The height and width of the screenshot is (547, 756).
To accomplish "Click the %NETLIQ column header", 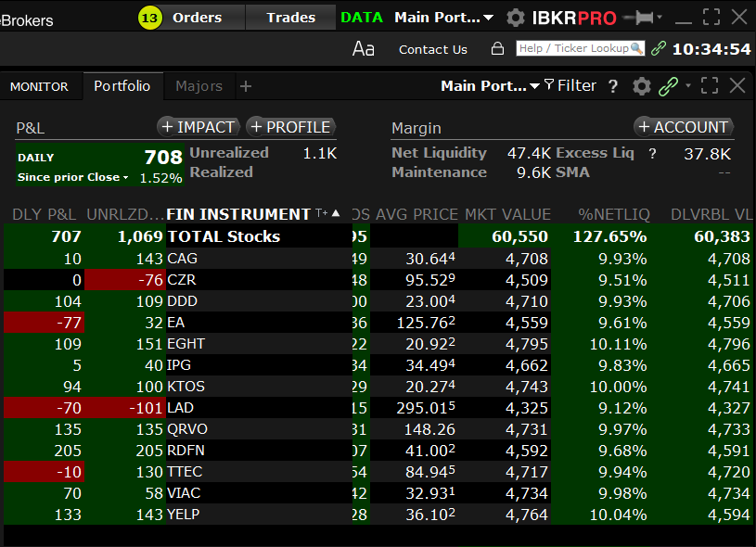I will coord(614,214).
